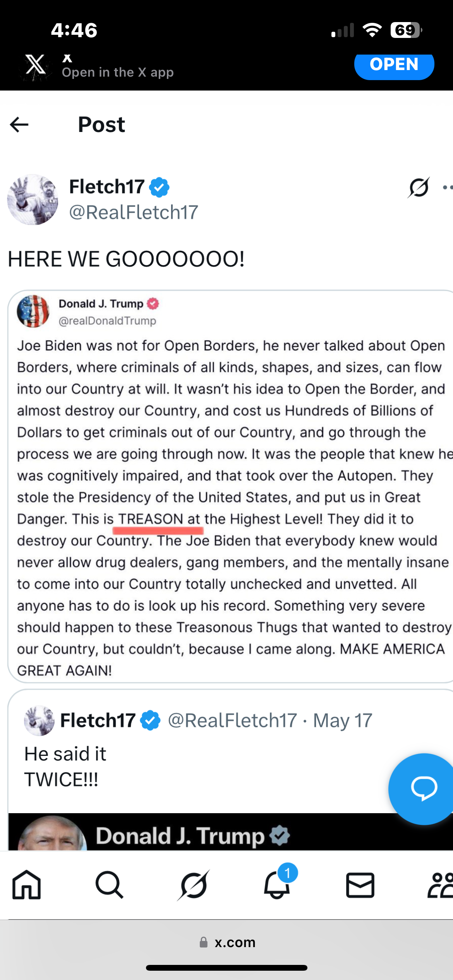Viewport: 453px width, 980px height.
Task: Tap the x.com address bar
Action: click(x=227, y=942)
